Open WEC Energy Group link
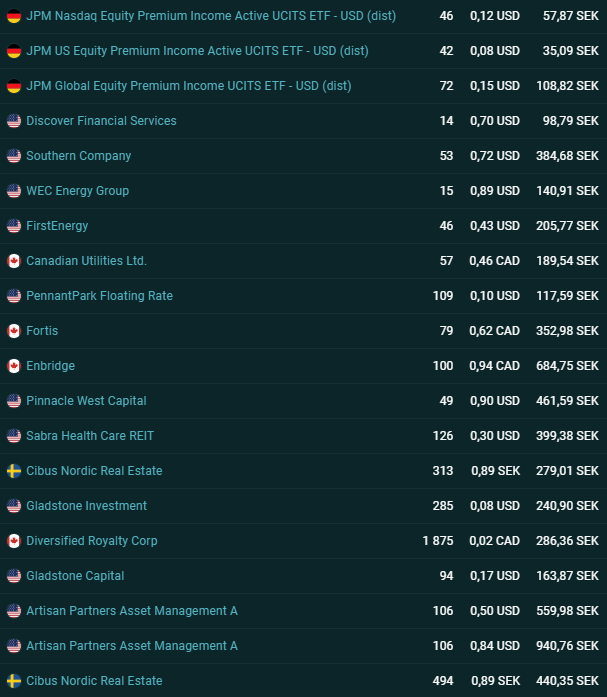607x697 pixels. point(78,191)
